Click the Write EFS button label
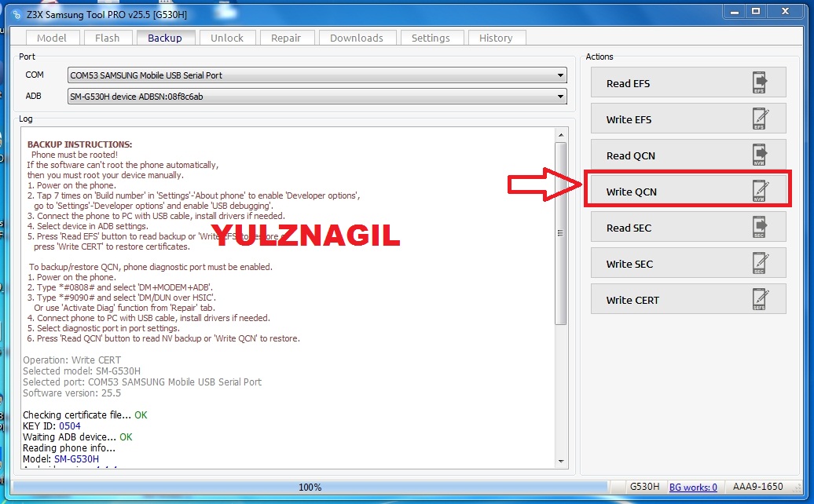 (629, 120)
